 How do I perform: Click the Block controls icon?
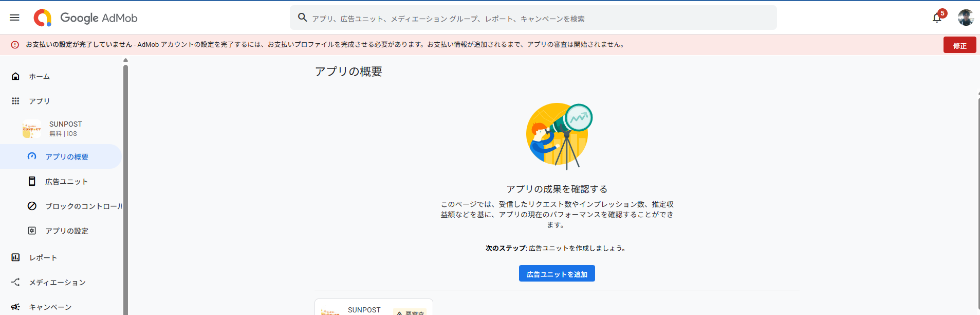point(32,206)
